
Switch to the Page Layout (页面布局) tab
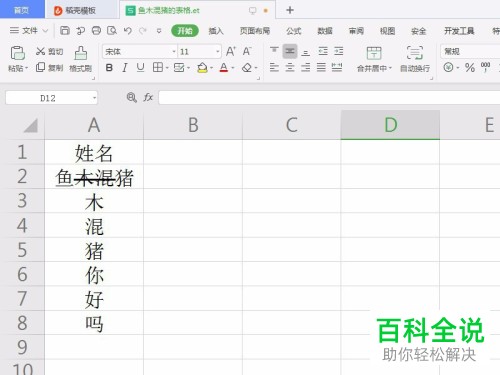[x=255, y=31]
